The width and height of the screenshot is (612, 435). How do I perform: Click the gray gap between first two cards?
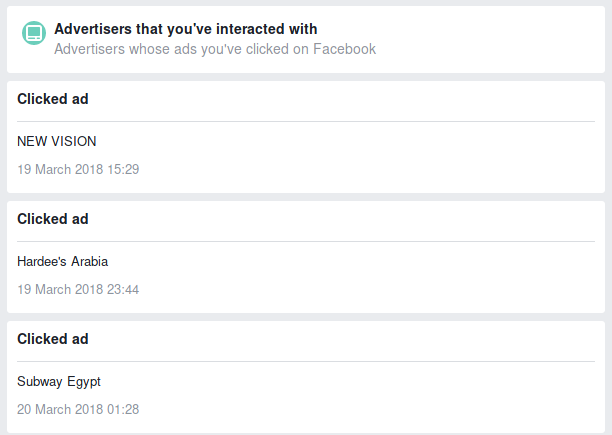pos(306,77)
